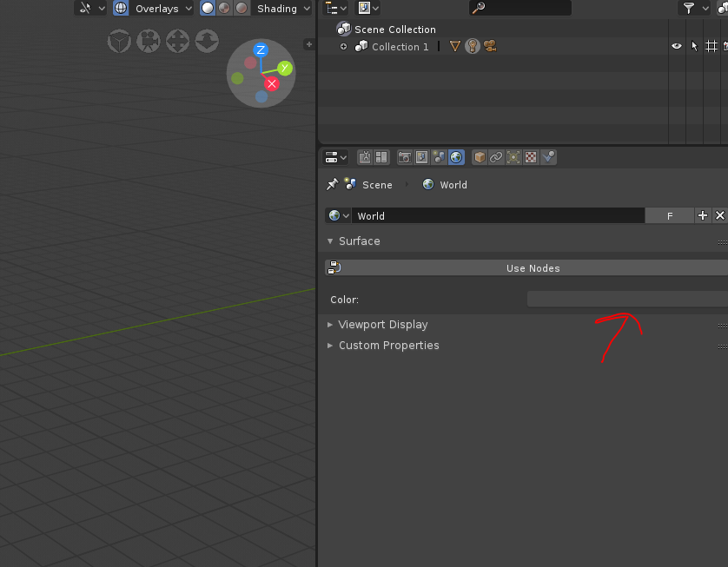Image resolution: width=728 pixels, height=567 pixels.
Task: Click the viewport sidebar expand plus tab
Action: 309,44
